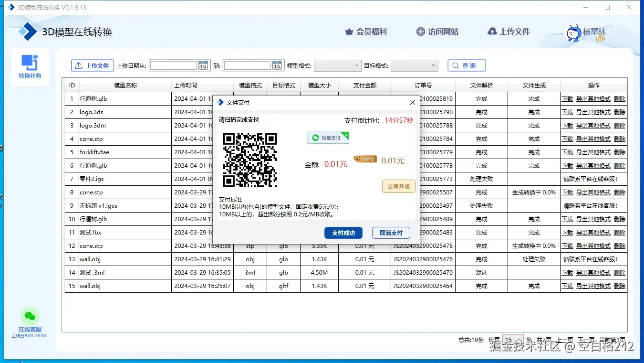Open 在线客服 WeChat support icon
The image size is (644, 363).
(x=30, y=316)
